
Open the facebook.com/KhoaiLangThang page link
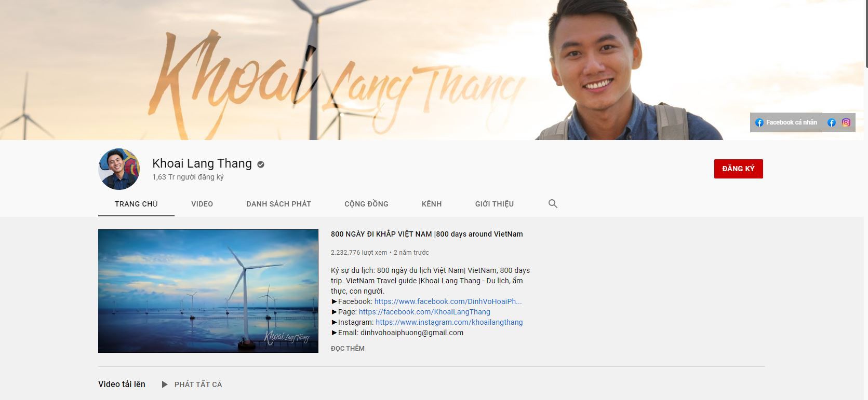coord(424,312)
